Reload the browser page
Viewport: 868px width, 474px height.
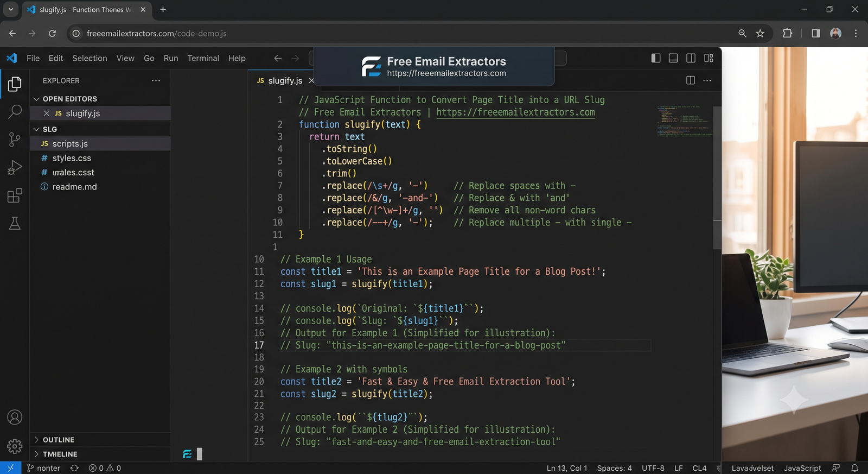pos(52,34)
